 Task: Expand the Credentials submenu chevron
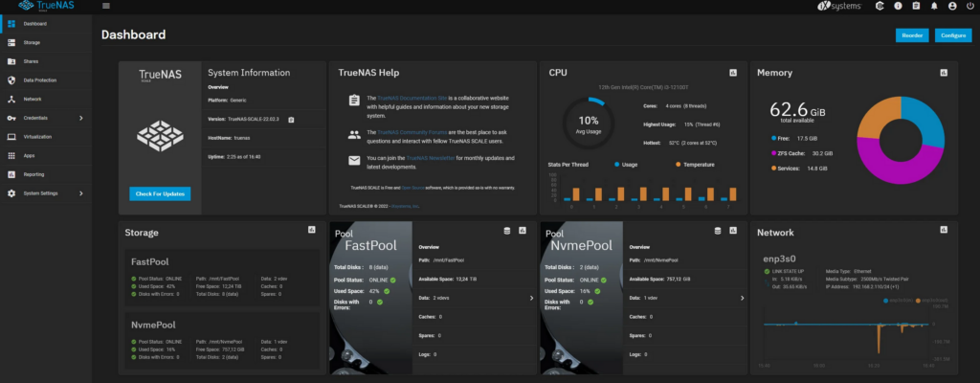(81, 118)
